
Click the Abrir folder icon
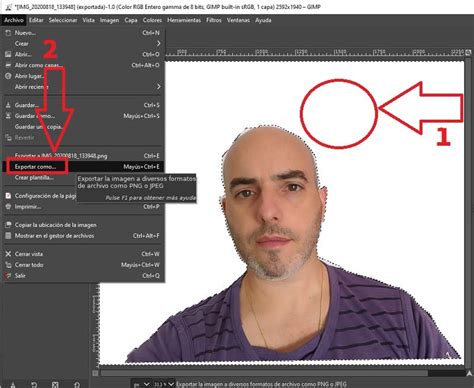click(8, 54)
